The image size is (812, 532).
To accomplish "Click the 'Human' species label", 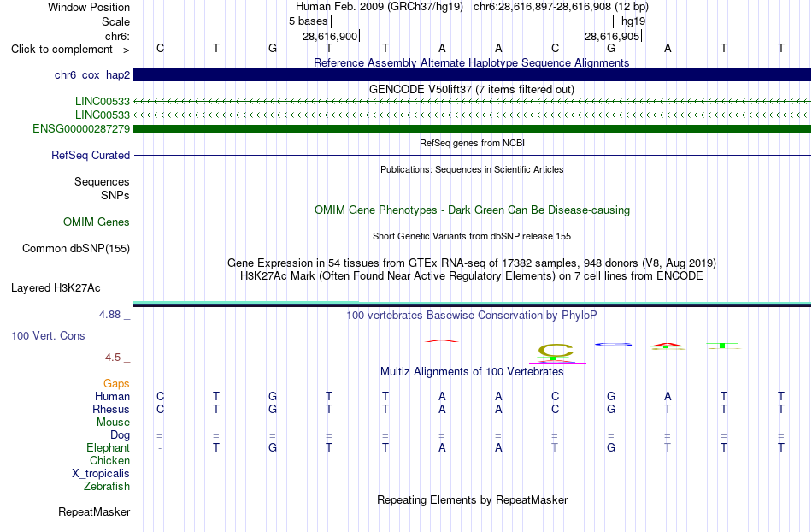I will (112, 396).
